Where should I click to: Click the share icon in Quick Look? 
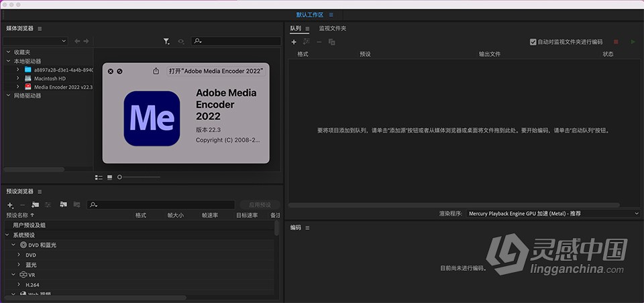click(x=156, y=71)
